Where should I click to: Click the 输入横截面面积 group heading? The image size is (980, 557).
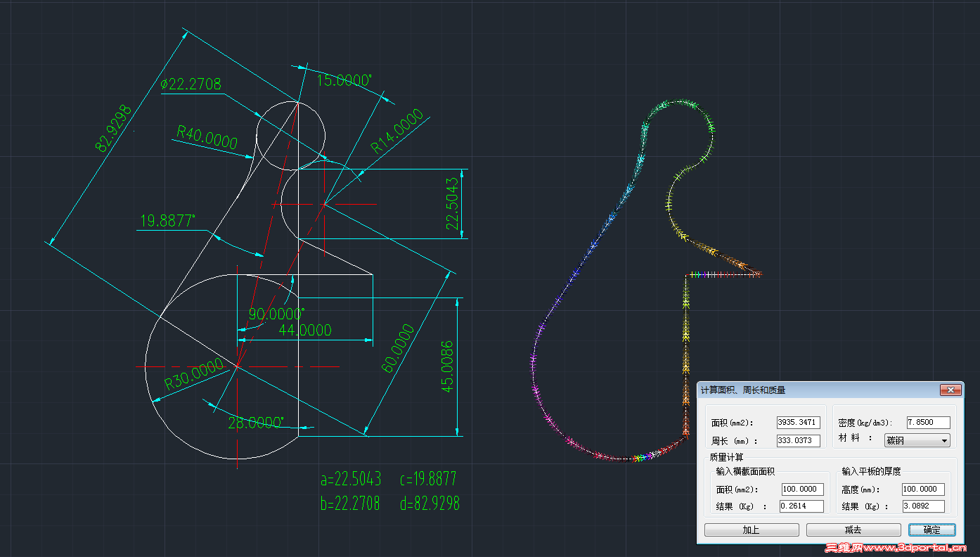[745, 471]
